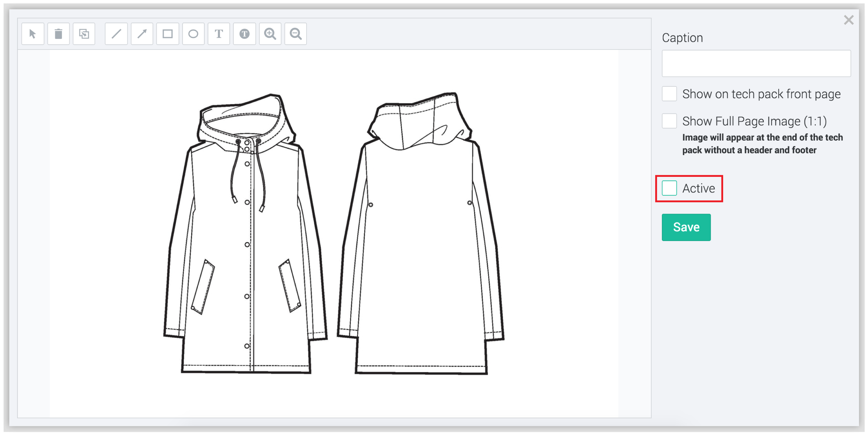Select the circled T text tool
The height and width of the screenshot is (435, 868).
pos(244,34)
